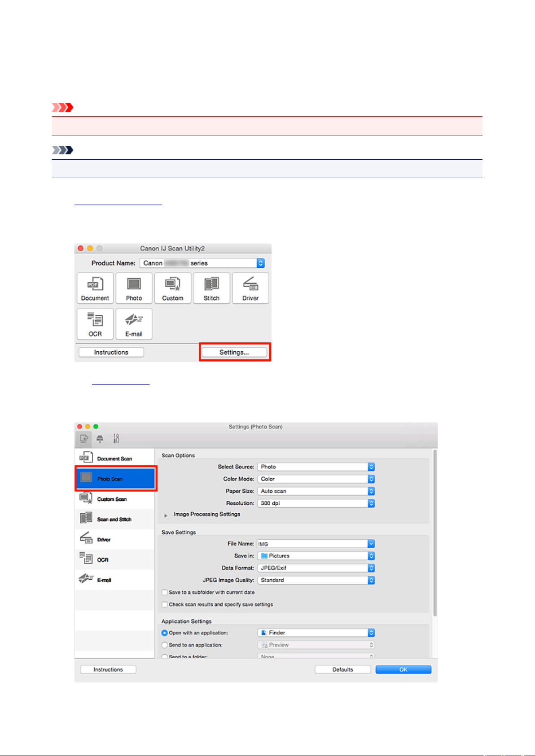Screen dimensions: 535x756
Task: Select Scan and Stitch in the Settings sidebar
Action: [115, 519]
